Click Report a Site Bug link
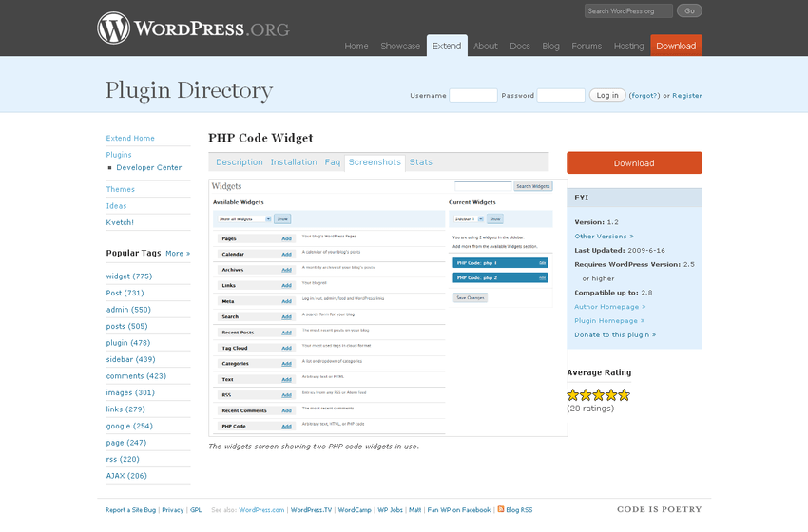Screen dimensions: 808x532 [130, 510]
